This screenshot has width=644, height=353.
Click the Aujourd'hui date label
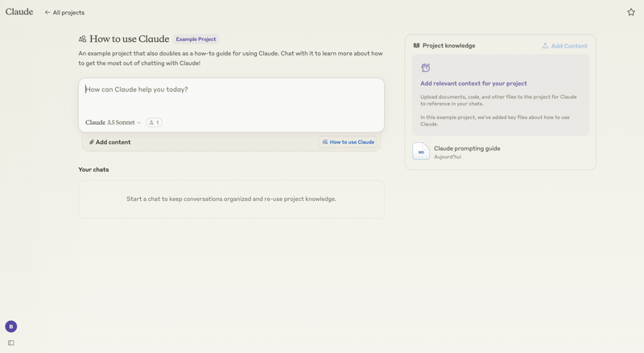coord(448,157)
